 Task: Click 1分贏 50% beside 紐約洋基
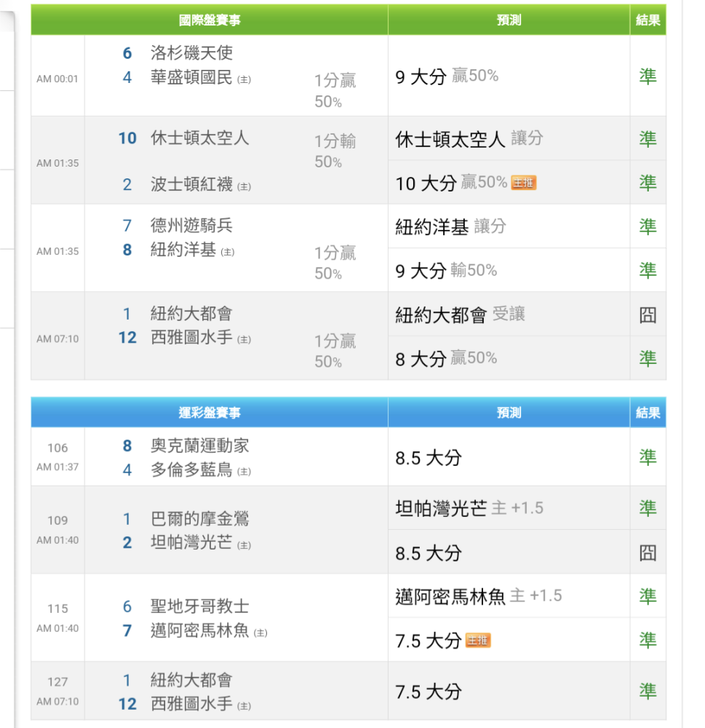point(335,264)
